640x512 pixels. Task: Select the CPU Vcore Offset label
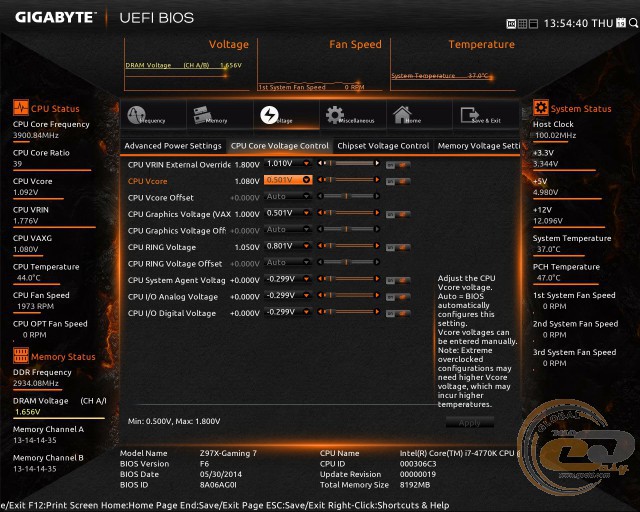click(x=160, y=198)
